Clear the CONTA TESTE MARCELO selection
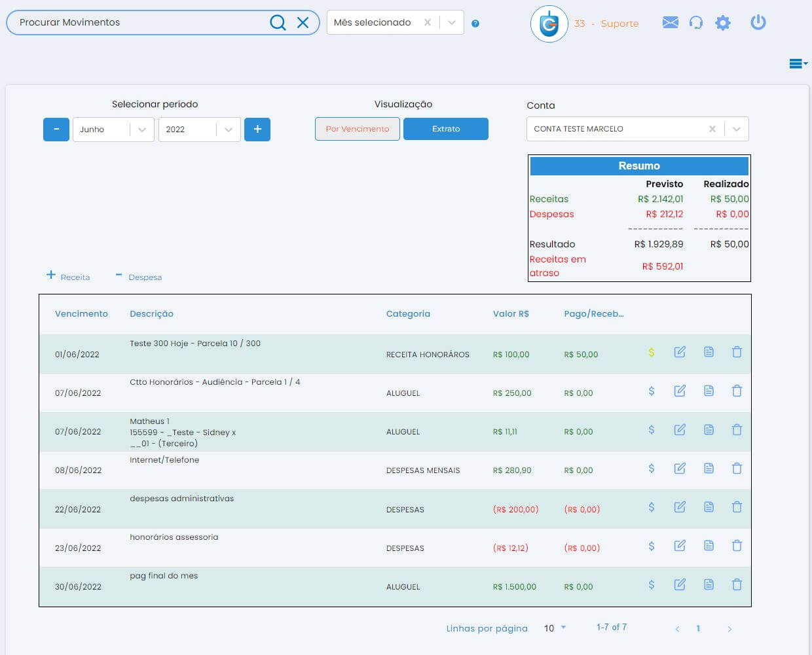 point(712,129)
